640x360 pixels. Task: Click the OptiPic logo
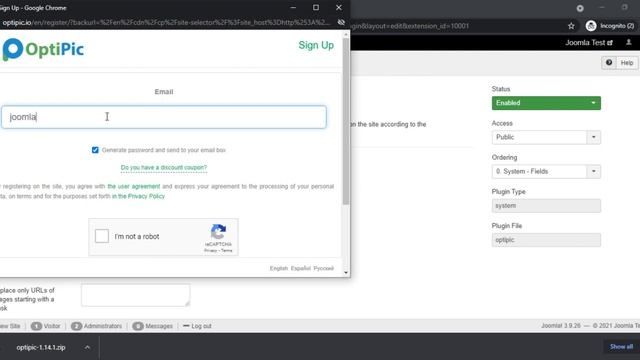(43, 49)
